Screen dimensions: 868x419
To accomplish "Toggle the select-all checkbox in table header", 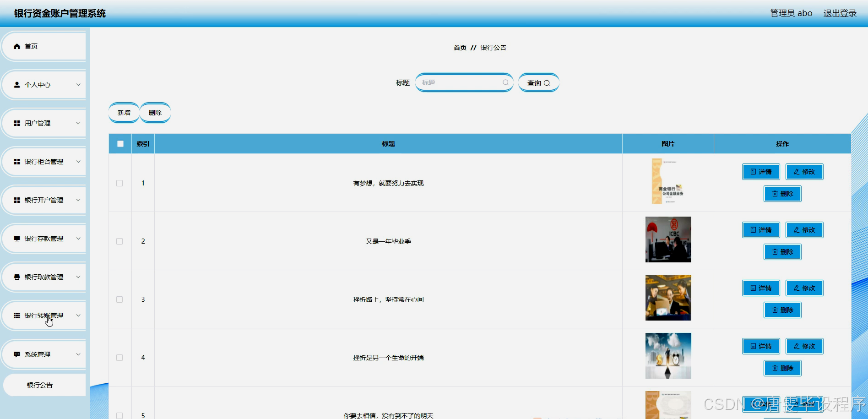I will [120, 144].
